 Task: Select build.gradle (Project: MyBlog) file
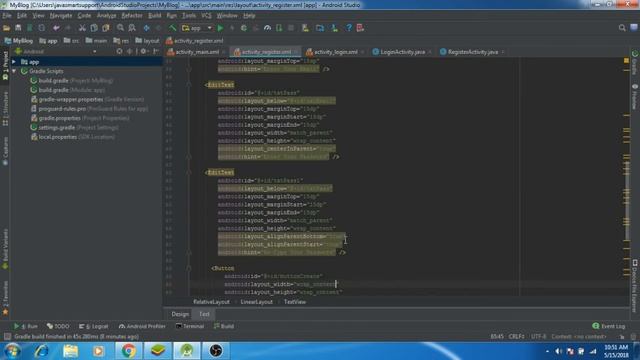pos(72,80)
